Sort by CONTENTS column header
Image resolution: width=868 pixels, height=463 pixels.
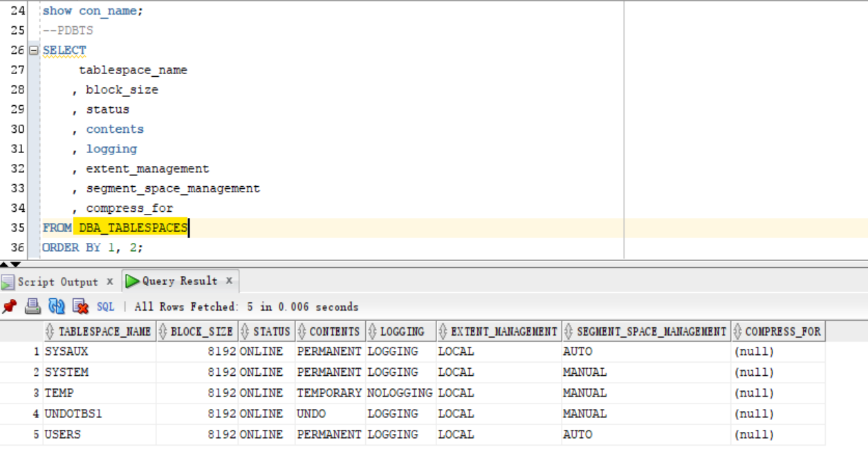point(330,332)
